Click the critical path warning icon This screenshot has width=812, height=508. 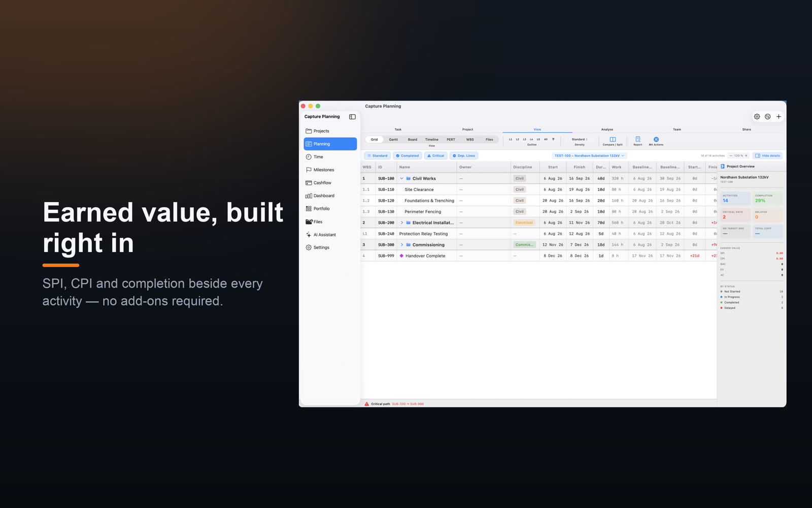pos(366,404)
